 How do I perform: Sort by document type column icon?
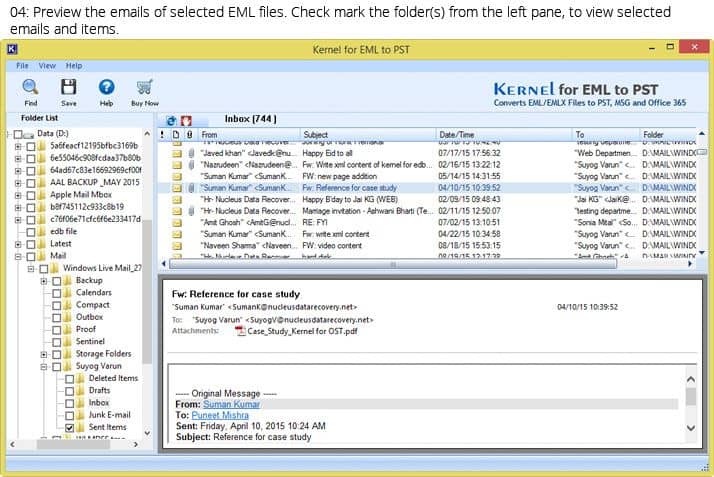click(x=176, y=134)
